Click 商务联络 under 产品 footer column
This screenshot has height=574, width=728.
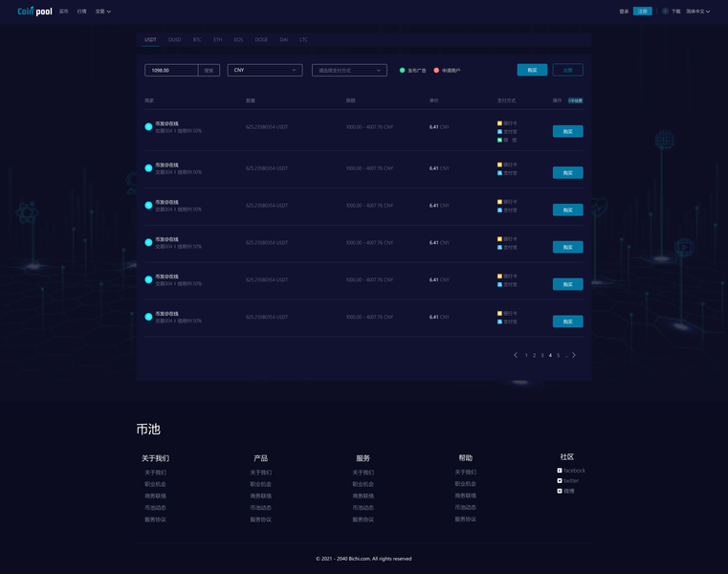pos(260,496)
